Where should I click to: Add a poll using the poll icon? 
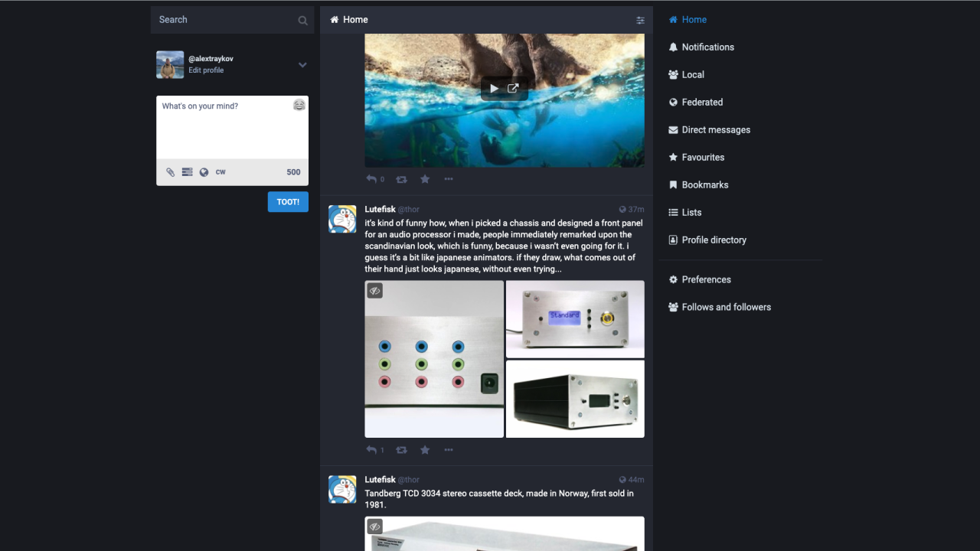188,172
